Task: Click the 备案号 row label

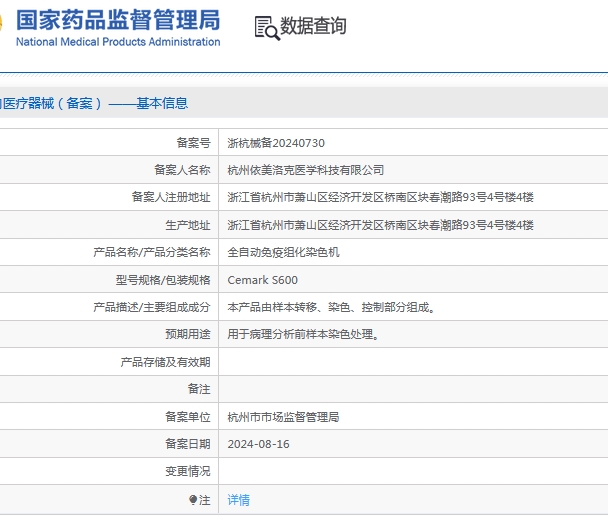Action: coord(193,143)
